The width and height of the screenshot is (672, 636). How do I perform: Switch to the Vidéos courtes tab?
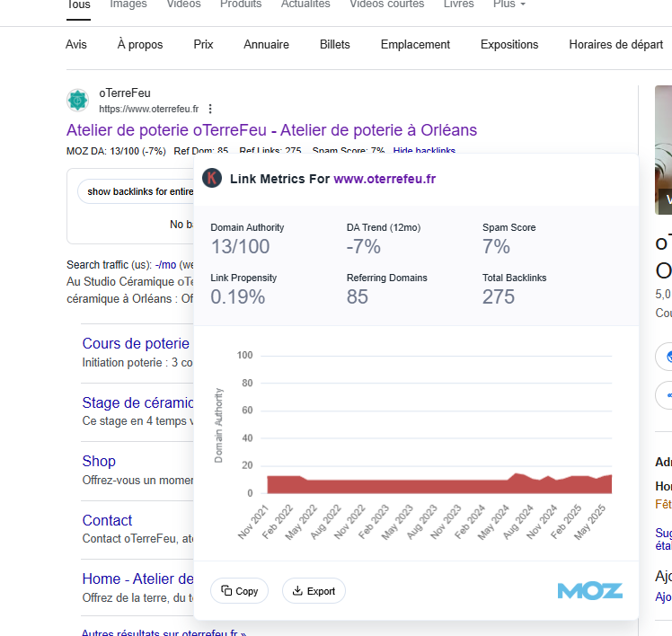pyautogui.click(x=386, y=4)
